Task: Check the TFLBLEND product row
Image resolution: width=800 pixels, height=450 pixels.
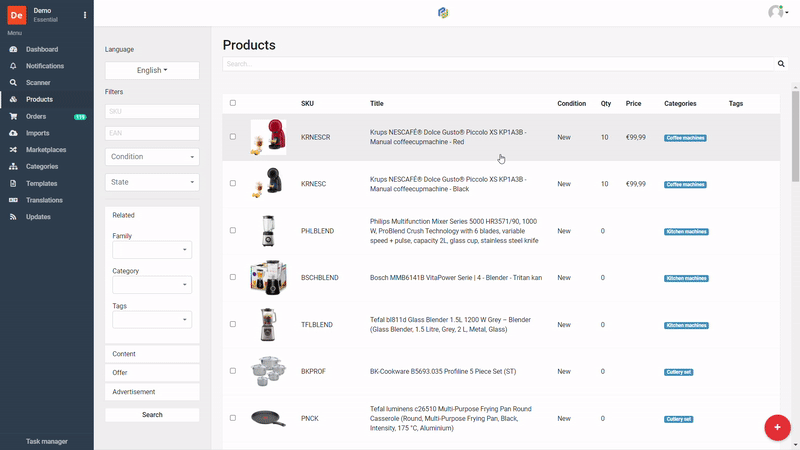Action: (233, 324)
